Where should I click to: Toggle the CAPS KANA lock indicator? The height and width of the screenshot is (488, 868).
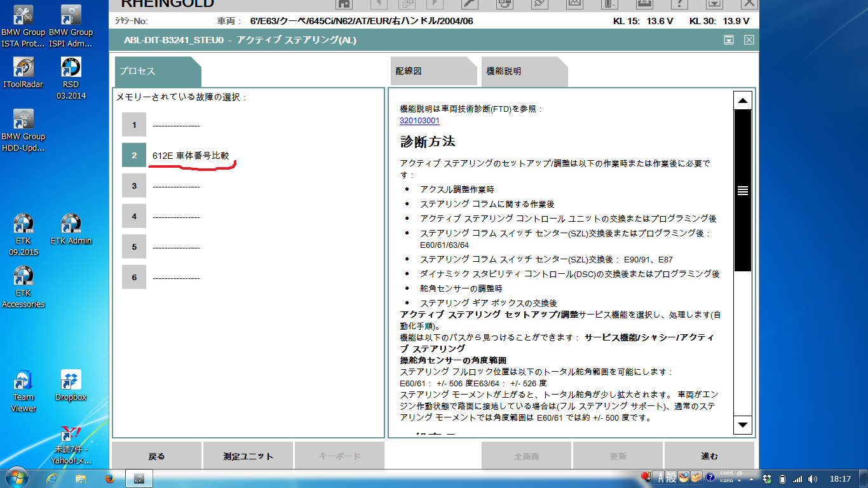(727, 477)
